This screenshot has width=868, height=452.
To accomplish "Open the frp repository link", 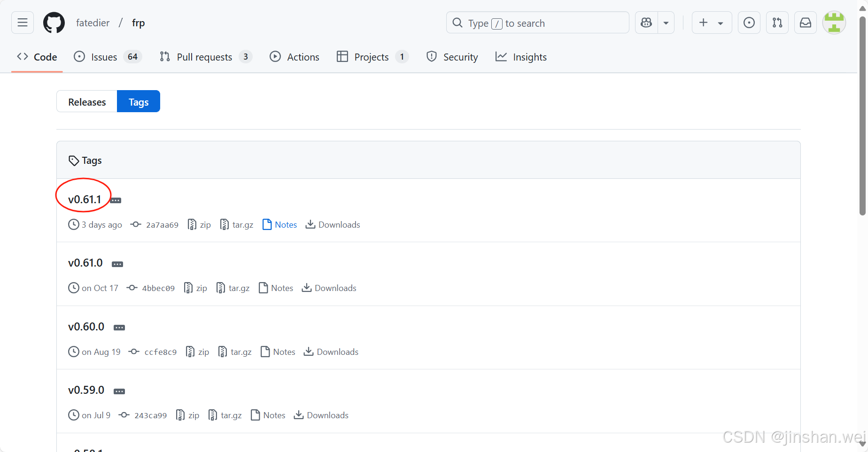I will [x=138, y=23].
